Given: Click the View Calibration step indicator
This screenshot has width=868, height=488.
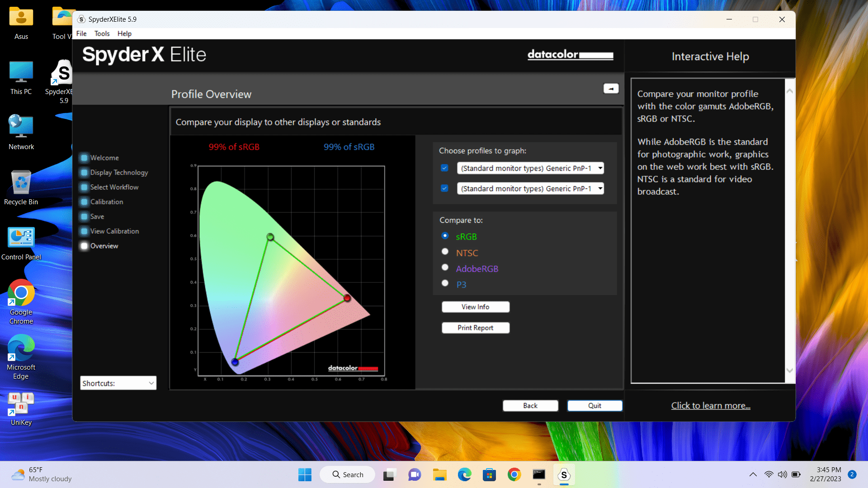Looking at the screenshot, I should pos(84,231).
